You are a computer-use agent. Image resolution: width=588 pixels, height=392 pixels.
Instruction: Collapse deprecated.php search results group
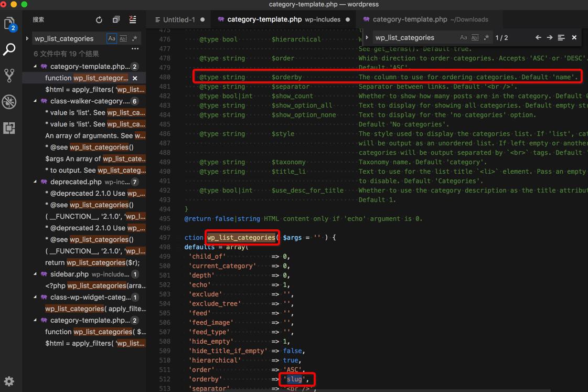[36, 182]
